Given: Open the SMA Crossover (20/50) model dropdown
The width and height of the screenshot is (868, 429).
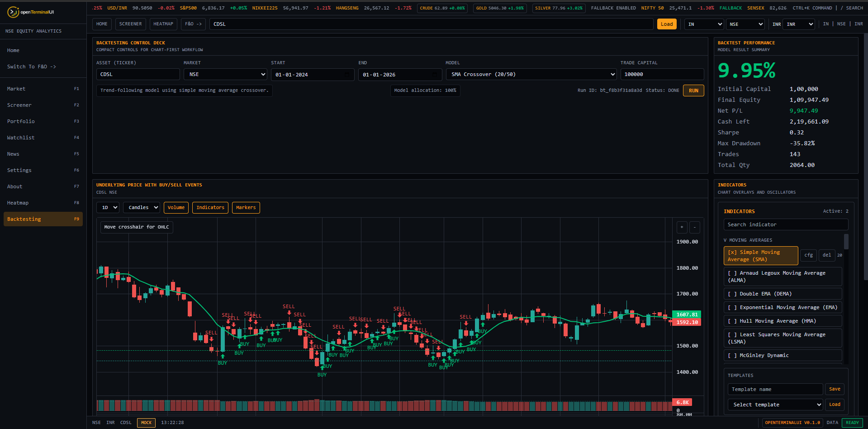Looking at the screenshot, I should point(531,74).
